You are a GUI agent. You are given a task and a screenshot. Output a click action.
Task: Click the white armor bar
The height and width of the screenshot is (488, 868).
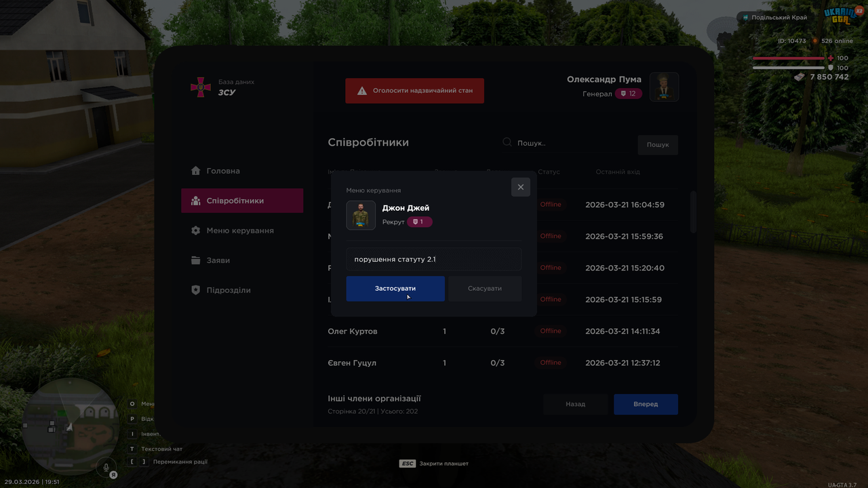(x=789, y=68)
